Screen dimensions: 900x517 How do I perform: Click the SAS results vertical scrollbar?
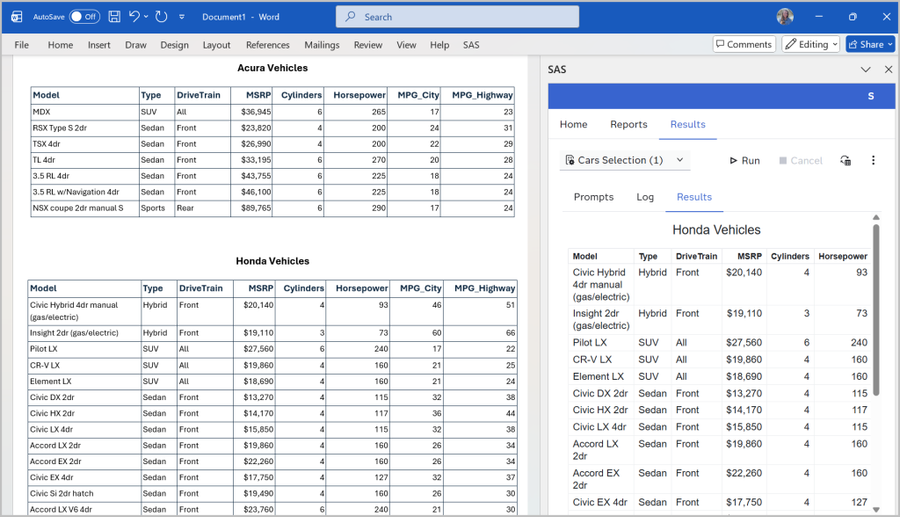(876, 310)
